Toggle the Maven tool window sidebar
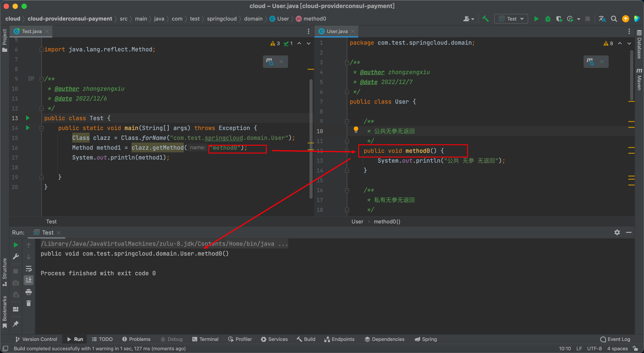 639,79
